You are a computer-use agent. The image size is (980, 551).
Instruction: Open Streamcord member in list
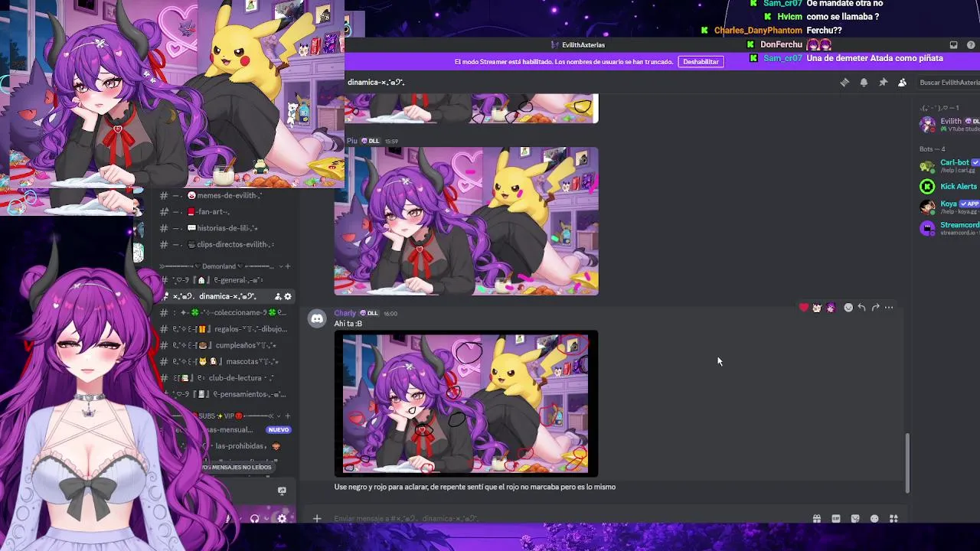949,228
